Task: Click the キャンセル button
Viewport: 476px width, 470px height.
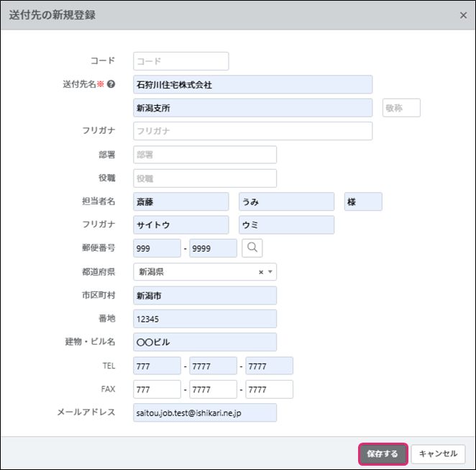Action: click(x=438, y=453)
